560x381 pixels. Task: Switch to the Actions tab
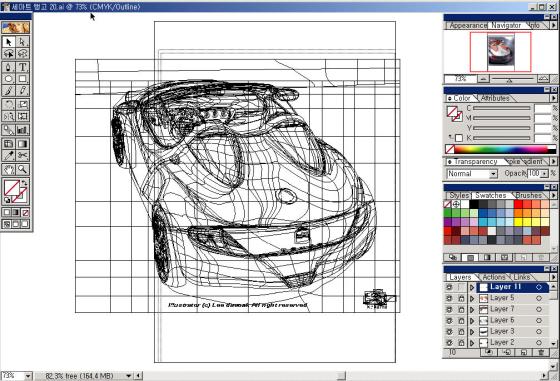(x=494, y=277)
